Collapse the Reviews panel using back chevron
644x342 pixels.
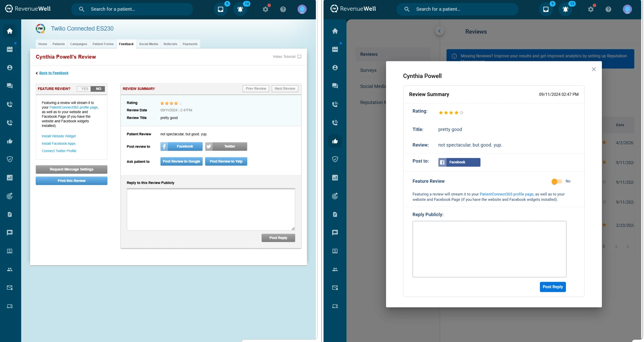[x=439, y=30]
